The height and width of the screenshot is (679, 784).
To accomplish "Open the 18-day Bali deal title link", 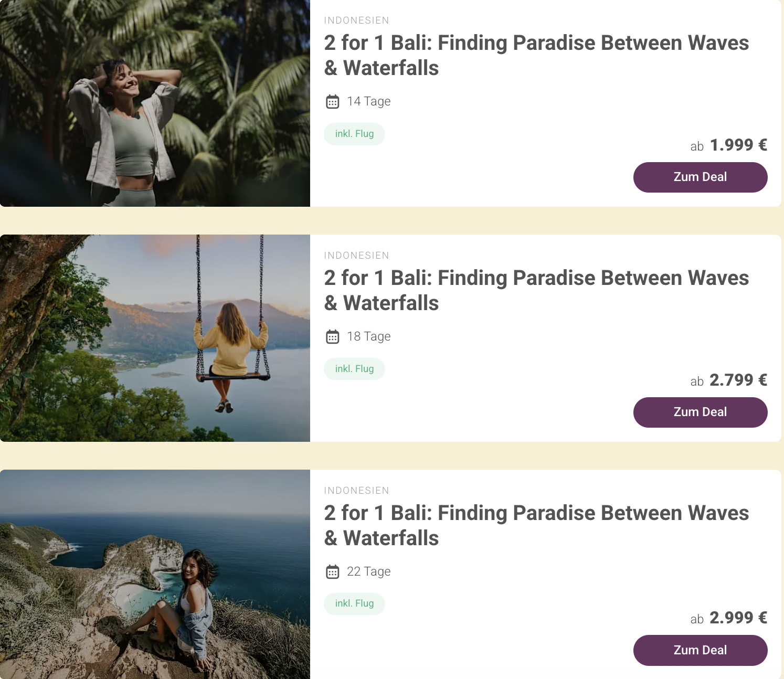I will coord(536,290).
